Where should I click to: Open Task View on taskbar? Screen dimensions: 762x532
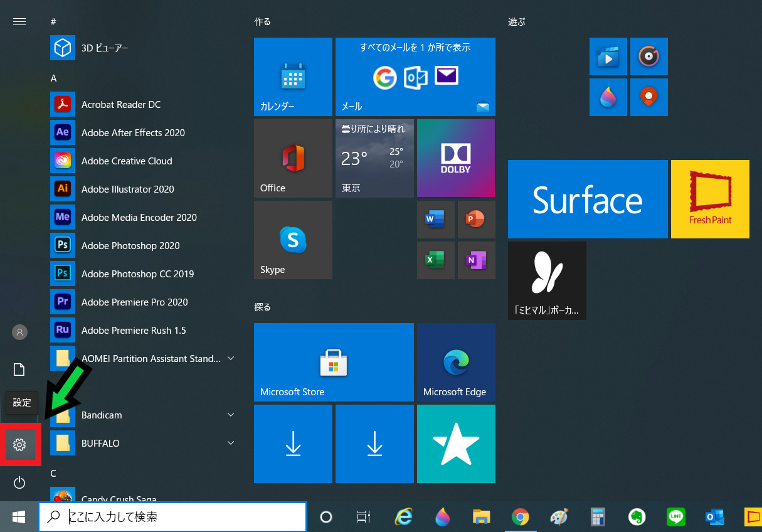pos(363,517)
